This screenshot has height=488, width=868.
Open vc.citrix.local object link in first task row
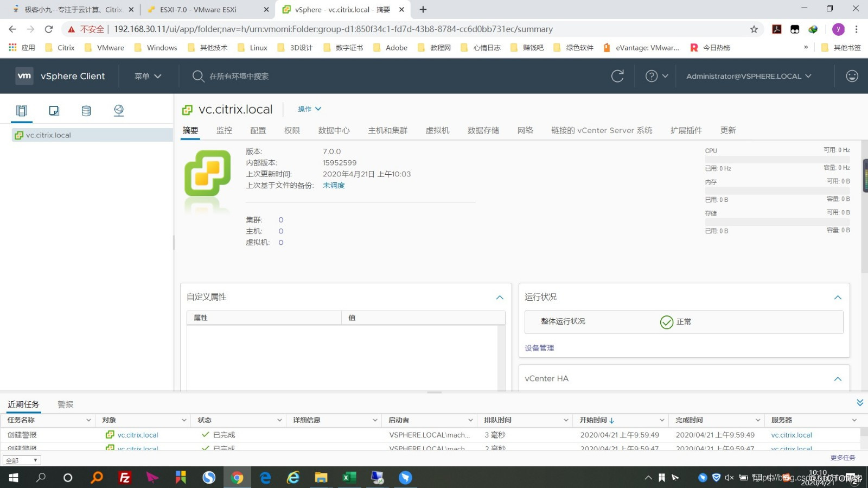(x=138, y=435)
